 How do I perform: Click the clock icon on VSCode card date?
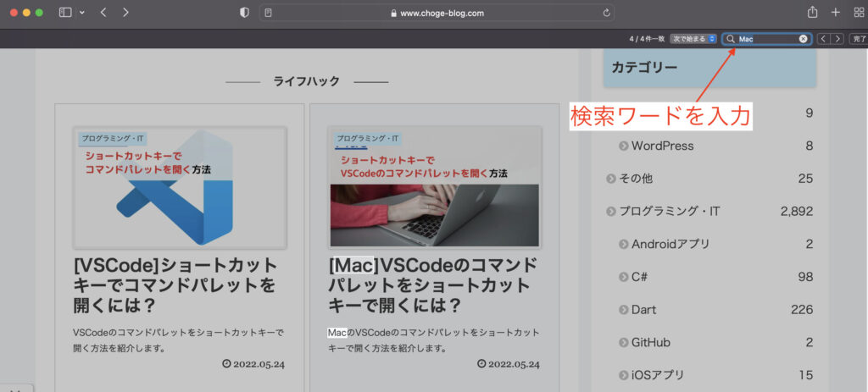226,364
